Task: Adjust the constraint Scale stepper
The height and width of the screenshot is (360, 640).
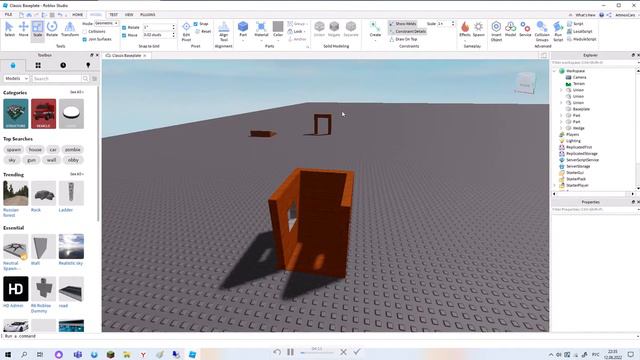Action: point(453,24)
